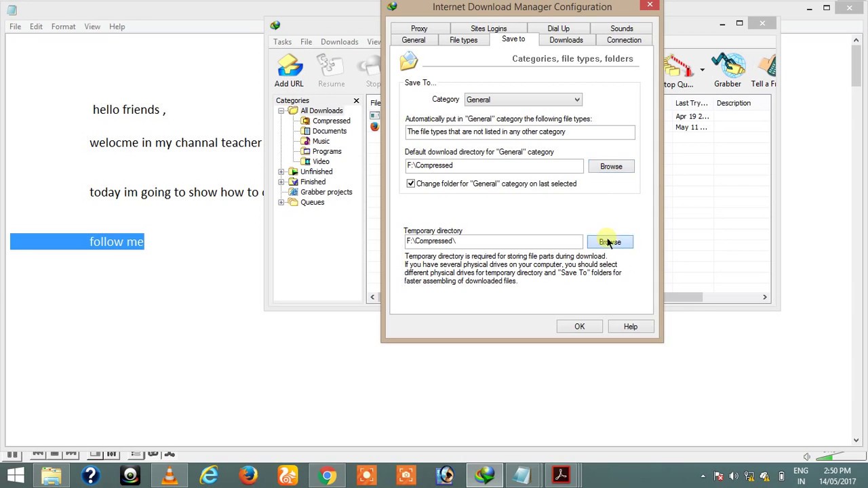
Task: Select the Compressed category folder
Action: click(x=325, y=121)
